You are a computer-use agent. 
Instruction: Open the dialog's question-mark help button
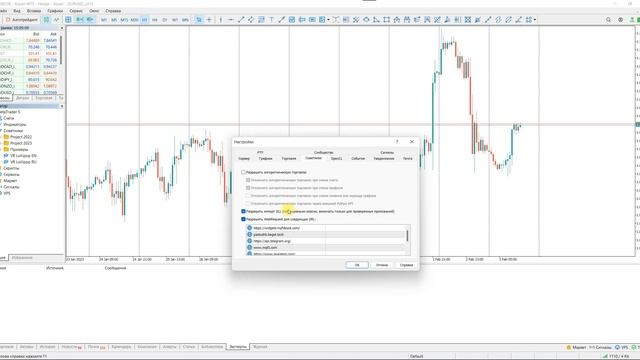tap(397, 142)
